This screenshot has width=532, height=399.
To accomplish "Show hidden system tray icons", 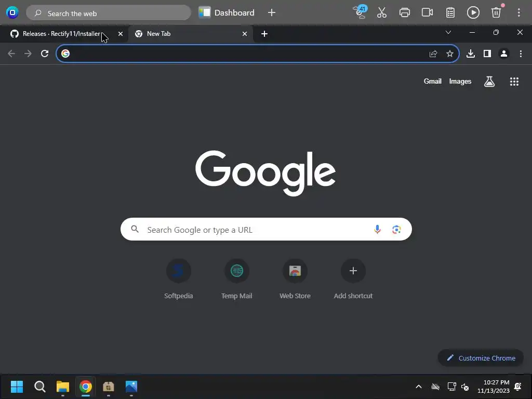I will pos(419,387).
